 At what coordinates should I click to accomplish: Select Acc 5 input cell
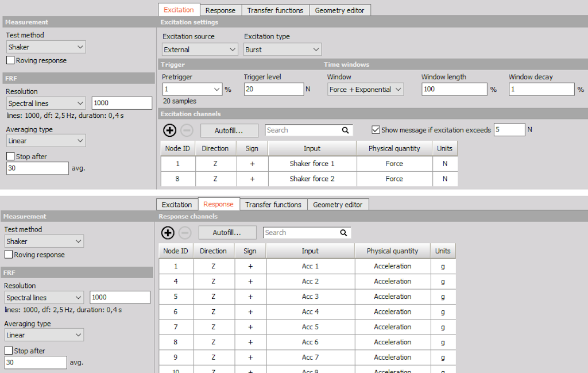(x=310, y=327)
